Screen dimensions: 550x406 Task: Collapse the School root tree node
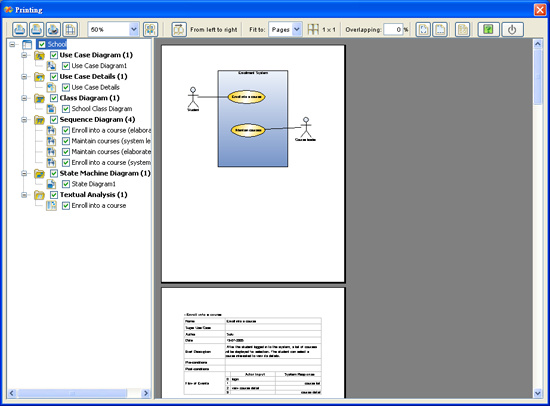pos(12,44)
